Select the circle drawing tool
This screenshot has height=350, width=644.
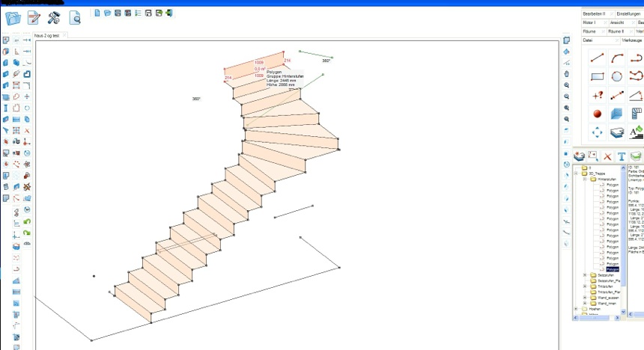(x=617, y=76)
